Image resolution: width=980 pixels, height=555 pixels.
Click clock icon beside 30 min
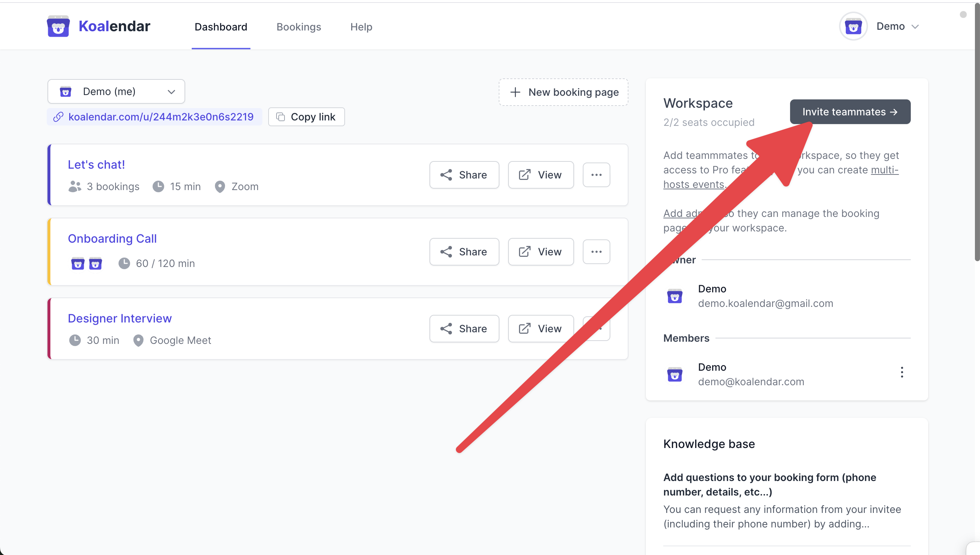click(75, 340)
